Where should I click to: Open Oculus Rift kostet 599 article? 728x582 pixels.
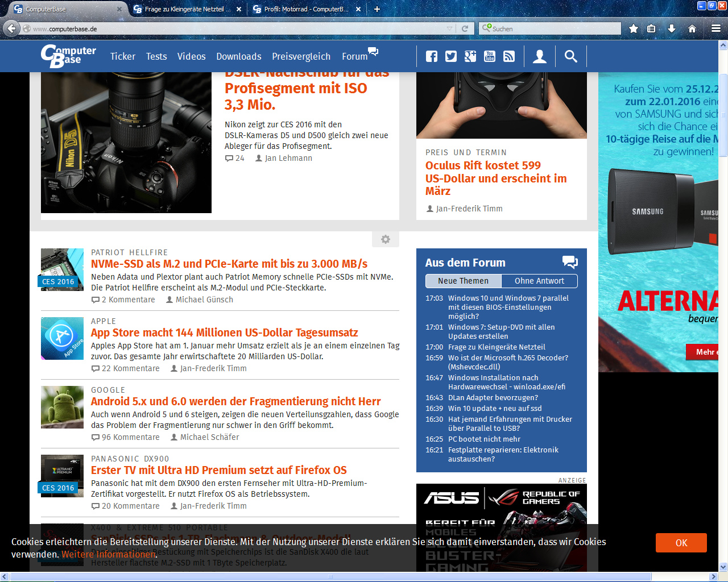(x=496, y=178)
